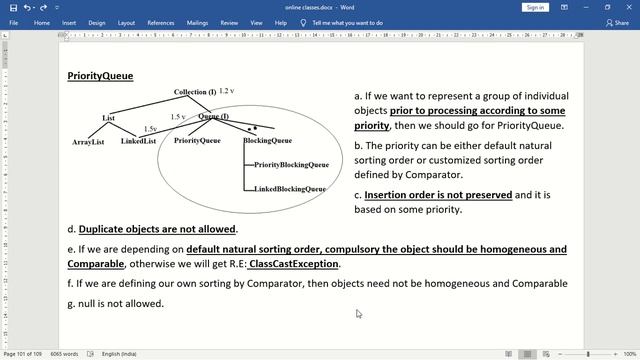640x360 pixels.
Task: Click 'ArrayList' label in the diagram
Action: 88,142
